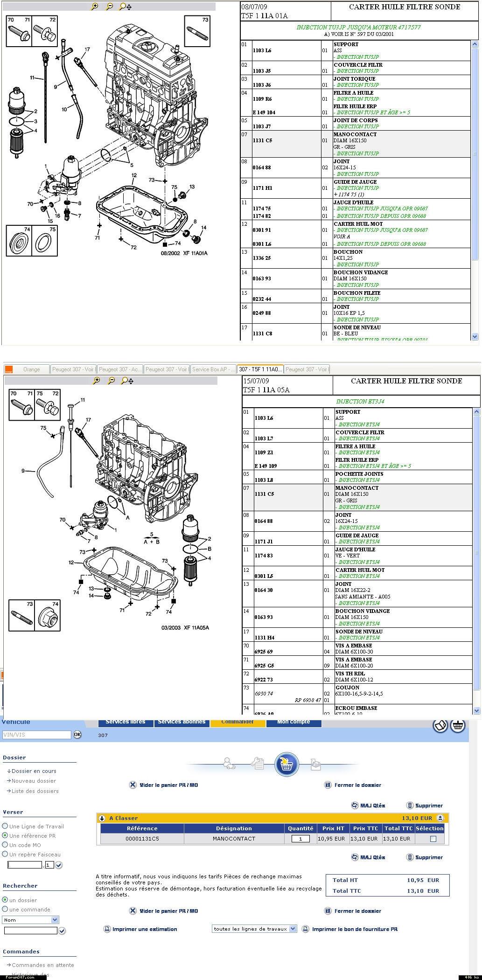Open the Services abonnés menu tab
This screenshot has width=482, height=980.
tap(182, 722)
